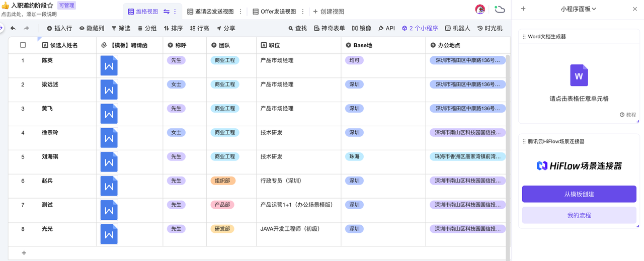Image resolution: width=644 pixels, height=261 pixels.
Task: Toggle the 2个小程序 widget panel
Action: click(x=420, y=29)
